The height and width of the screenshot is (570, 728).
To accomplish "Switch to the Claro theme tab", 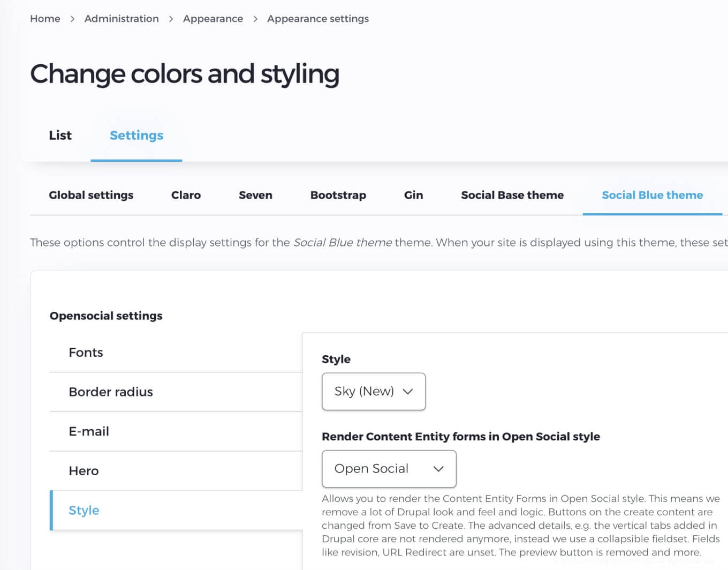I will tap(186, 195).
